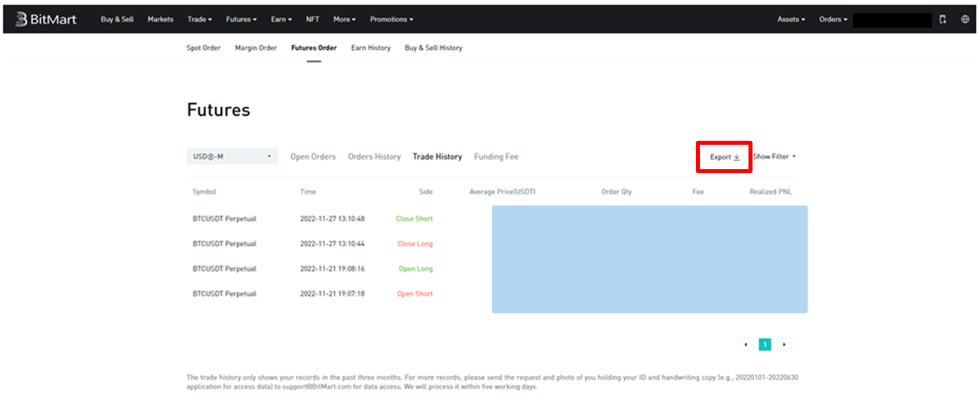Show the Orders History list
This screenshot has width=980, height=415.
(x=374, y=156)
